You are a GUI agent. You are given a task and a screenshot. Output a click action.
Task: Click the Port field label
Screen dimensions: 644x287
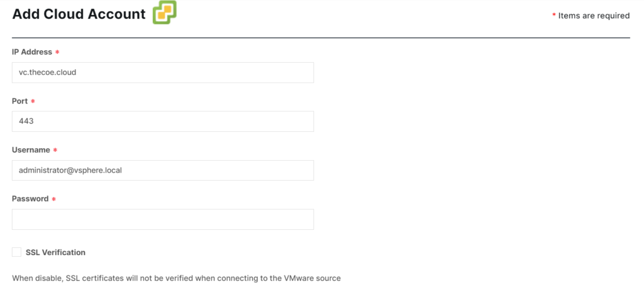19,101
